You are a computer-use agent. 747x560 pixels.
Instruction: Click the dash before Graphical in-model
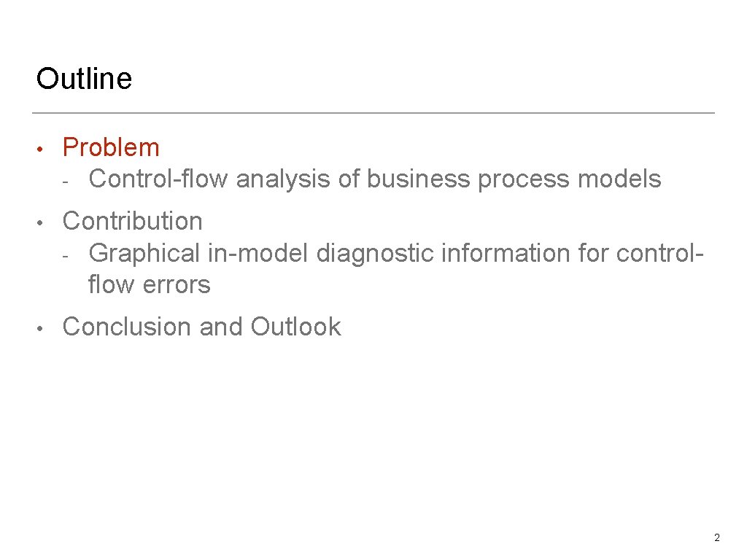65,256
